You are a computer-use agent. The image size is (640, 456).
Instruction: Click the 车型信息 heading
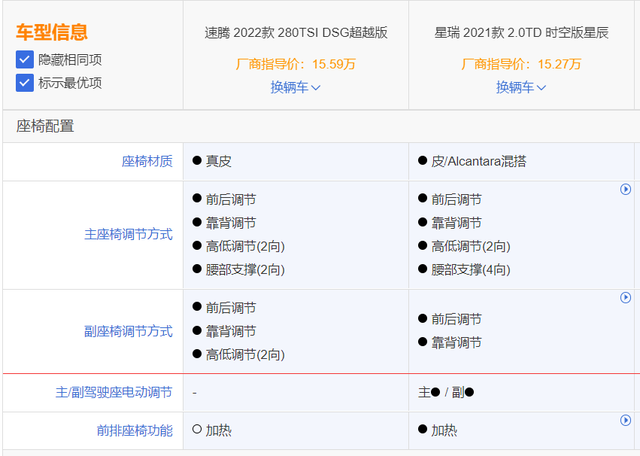pyautogui.click(x=52, y=32)
